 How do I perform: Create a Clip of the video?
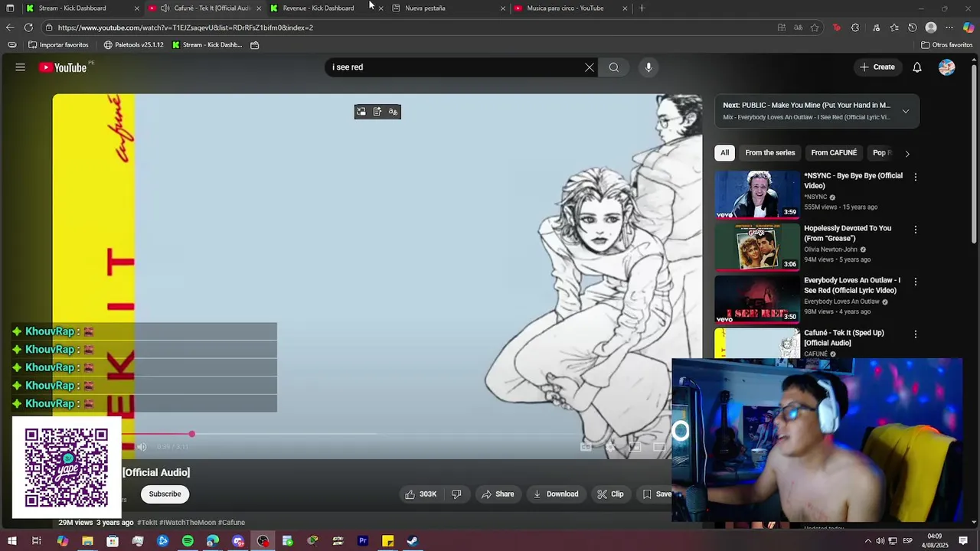tap(611, 494)
